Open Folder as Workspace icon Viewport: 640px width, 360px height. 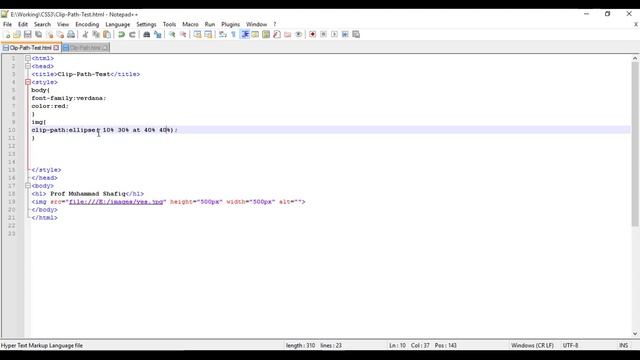coord(287,35)
